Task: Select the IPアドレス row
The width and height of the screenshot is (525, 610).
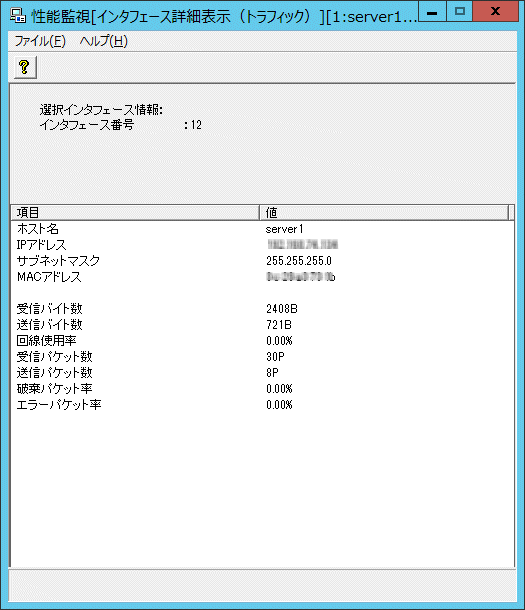Action: click(262, 245)
